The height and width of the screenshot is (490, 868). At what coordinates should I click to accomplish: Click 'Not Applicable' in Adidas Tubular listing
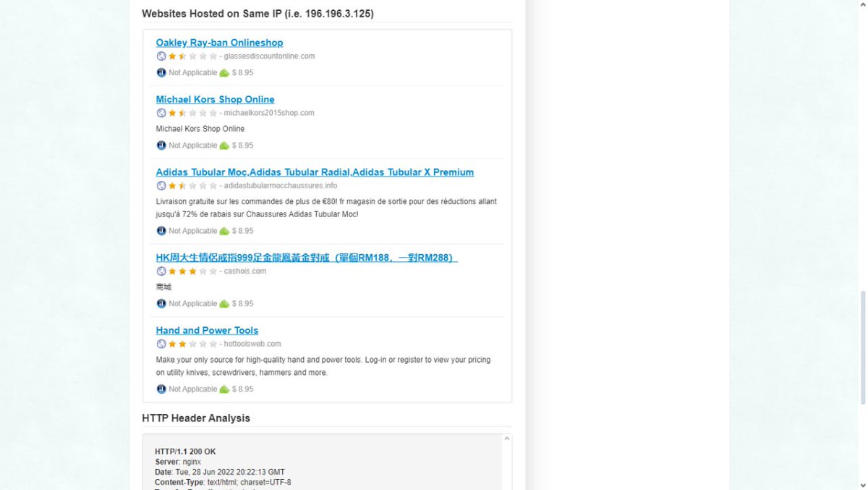pos(193,231)
